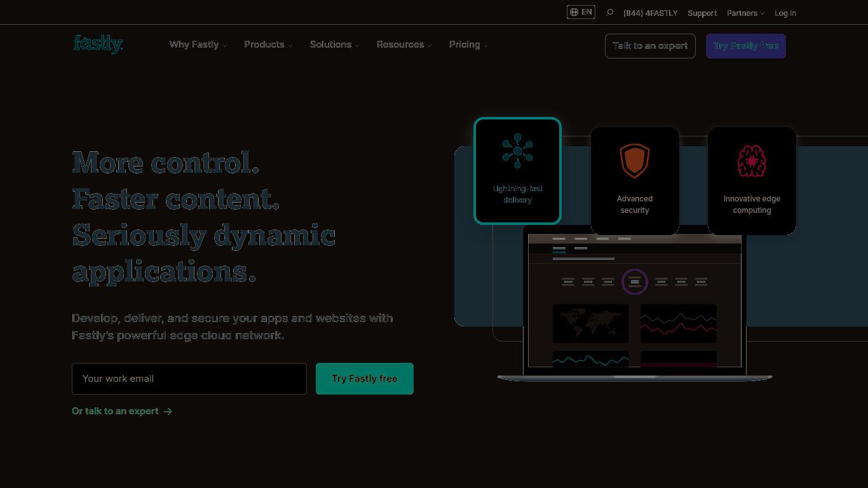This screenshot has width=868, height=488.
Task: Call (844) 4FASTLY phone link
Action: [651, 13]
